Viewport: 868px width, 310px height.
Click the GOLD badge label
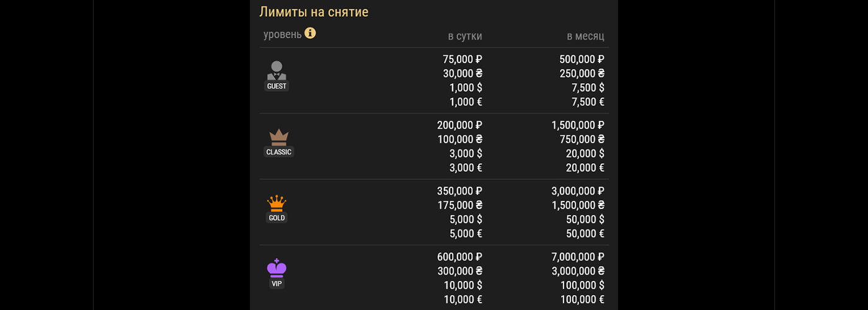[x=277, y=218]
